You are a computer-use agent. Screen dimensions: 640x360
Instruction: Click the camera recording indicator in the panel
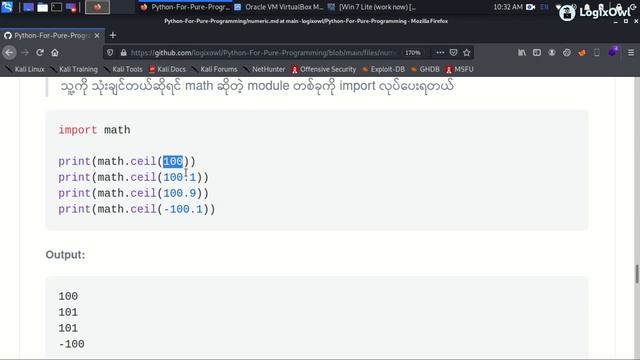[531, 7]
